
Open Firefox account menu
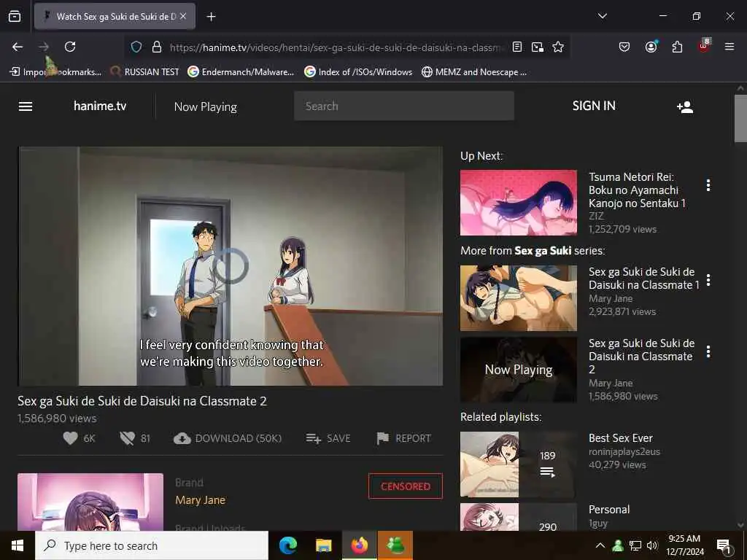651,47
